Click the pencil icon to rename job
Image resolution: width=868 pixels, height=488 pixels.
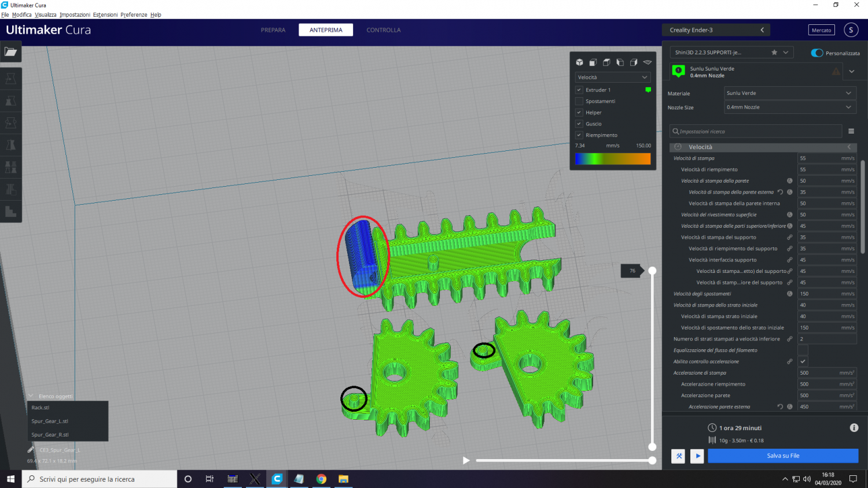[31, 450]
